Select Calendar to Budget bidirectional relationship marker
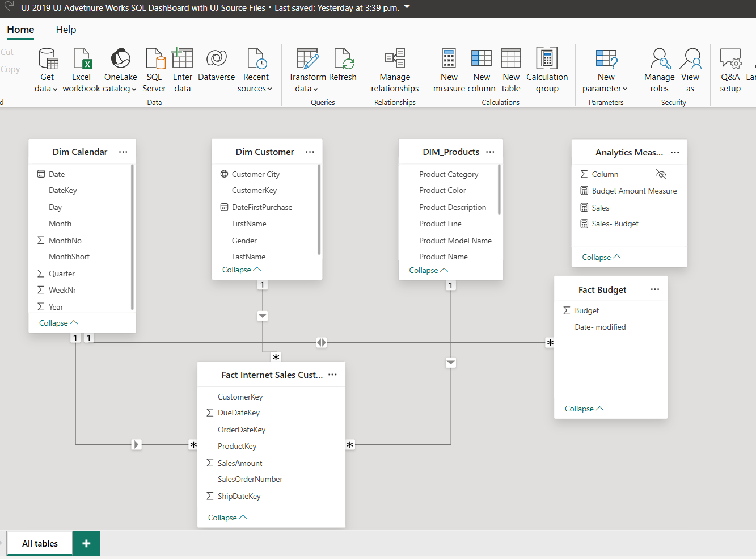The width and height of the screenshot is (756, 559). click(x=322, y=342)
